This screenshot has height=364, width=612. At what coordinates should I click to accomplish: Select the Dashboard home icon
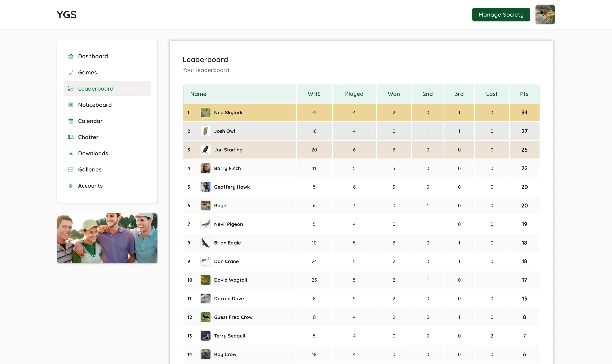tap(71, 56)
